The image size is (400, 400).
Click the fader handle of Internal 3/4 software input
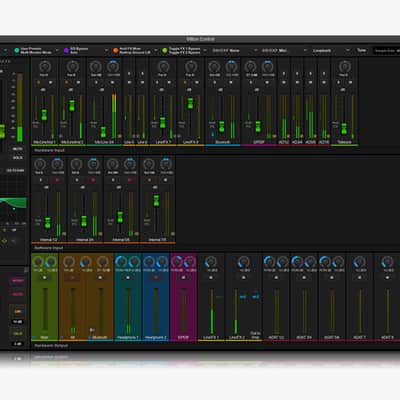click(x=84, y=221)
